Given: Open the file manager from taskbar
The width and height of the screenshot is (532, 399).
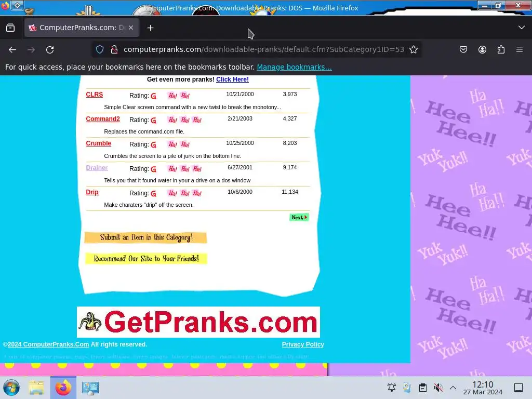Looking at the screenshot, I should click(x=36, y=388).
